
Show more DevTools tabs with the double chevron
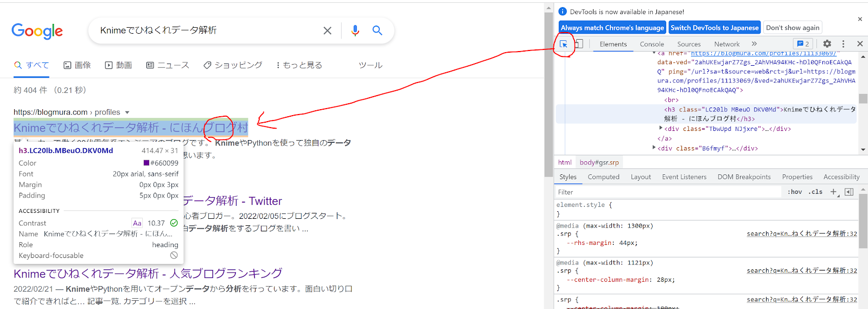tap(754, 44)
